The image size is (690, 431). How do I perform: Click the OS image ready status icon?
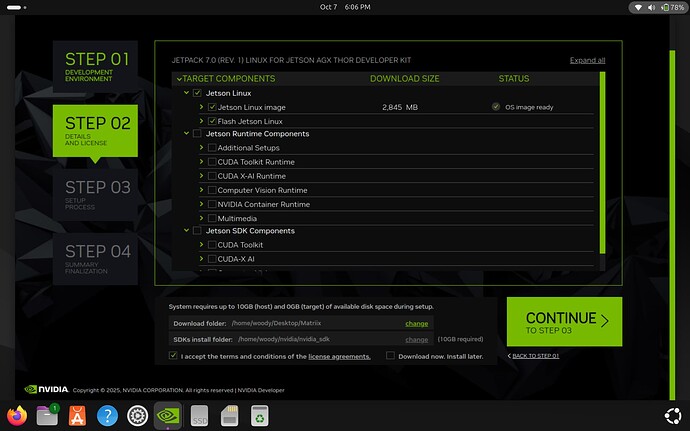[496, 107]
